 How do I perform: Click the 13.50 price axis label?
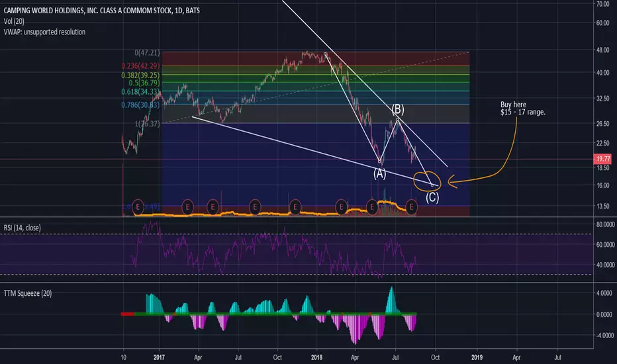click(603, 206)
